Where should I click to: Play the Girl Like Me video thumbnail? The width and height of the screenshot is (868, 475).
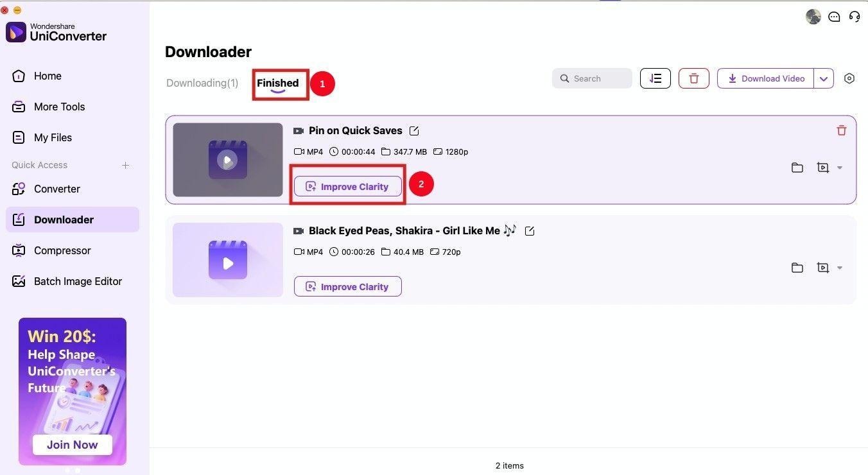pos(228,260)
